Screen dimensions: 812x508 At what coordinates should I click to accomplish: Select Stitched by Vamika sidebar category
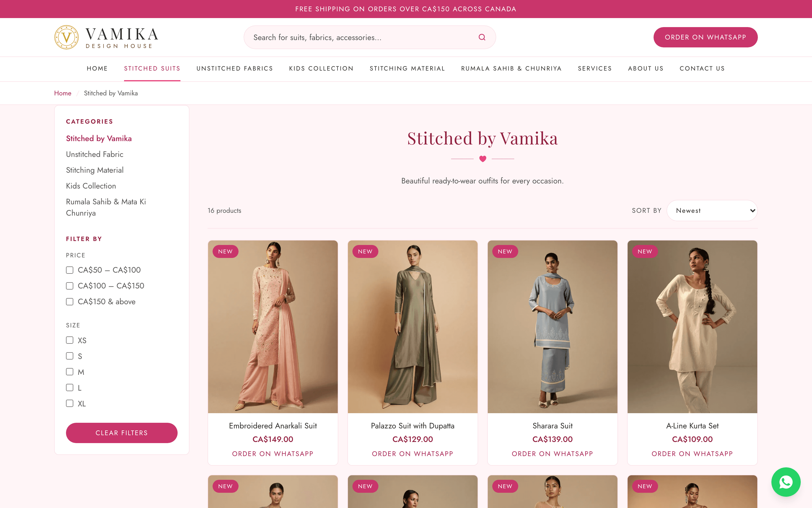[x=99, y=138]
